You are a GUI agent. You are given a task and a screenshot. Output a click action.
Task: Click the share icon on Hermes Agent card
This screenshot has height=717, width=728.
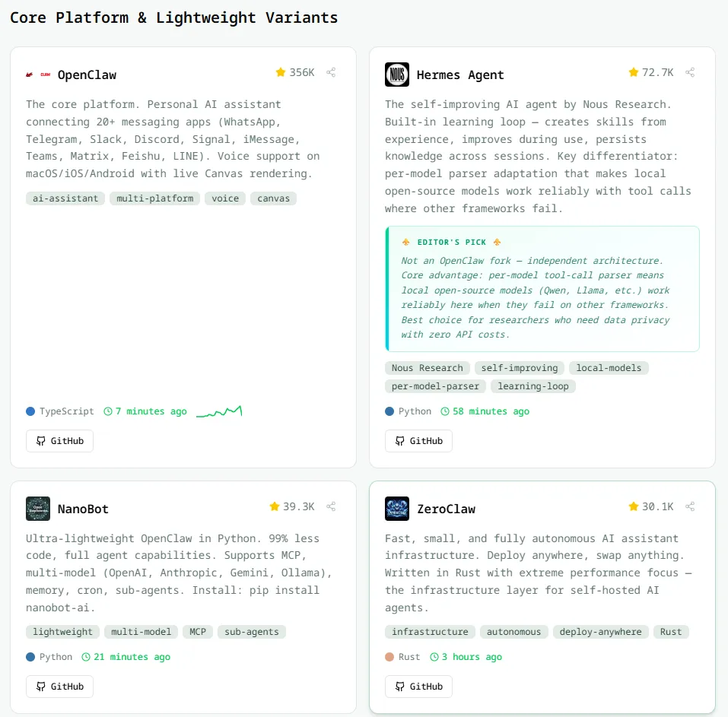click(690, 72)
